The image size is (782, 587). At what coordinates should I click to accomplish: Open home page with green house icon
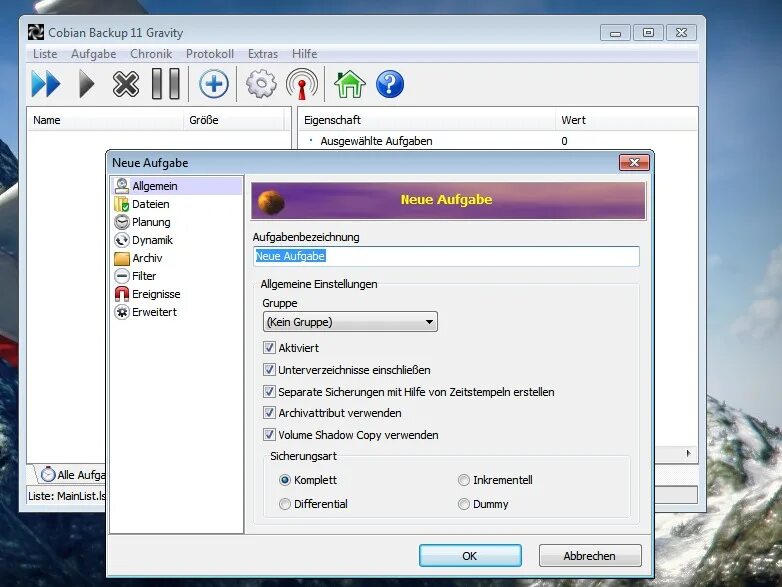tap(350, 84)
